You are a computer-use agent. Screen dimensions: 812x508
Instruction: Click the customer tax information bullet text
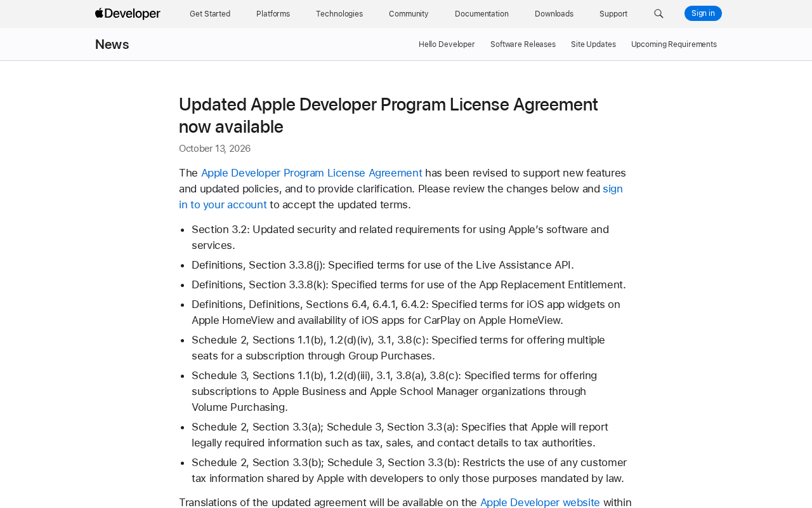pyautogui.click(x=409, y=471)
